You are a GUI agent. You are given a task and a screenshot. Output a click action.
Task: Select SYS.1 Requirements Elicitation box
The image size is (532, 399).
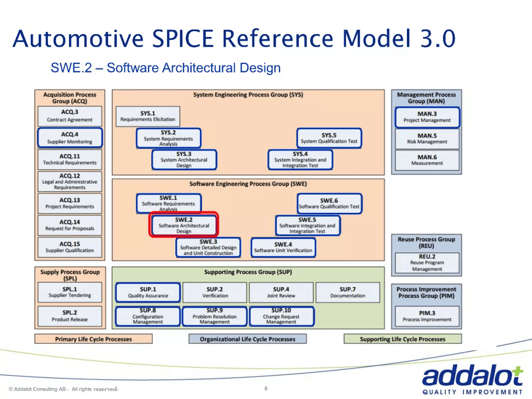pyautogui.click(x=148, y=116)
